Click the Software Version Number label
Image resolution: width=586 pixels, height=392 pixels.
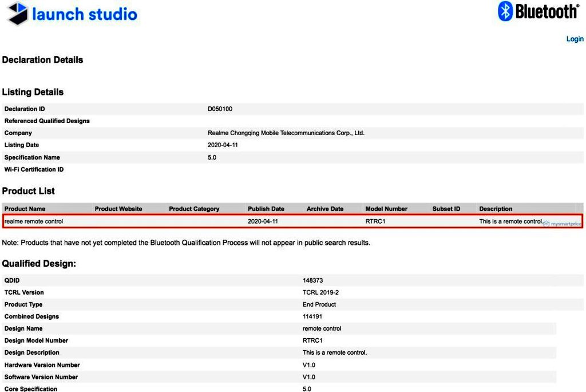point(41,377)
